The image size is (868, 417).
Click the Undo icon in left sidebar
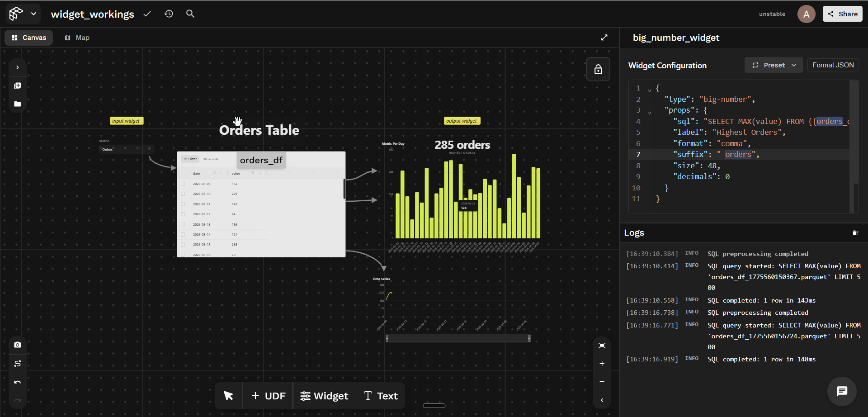17,382
